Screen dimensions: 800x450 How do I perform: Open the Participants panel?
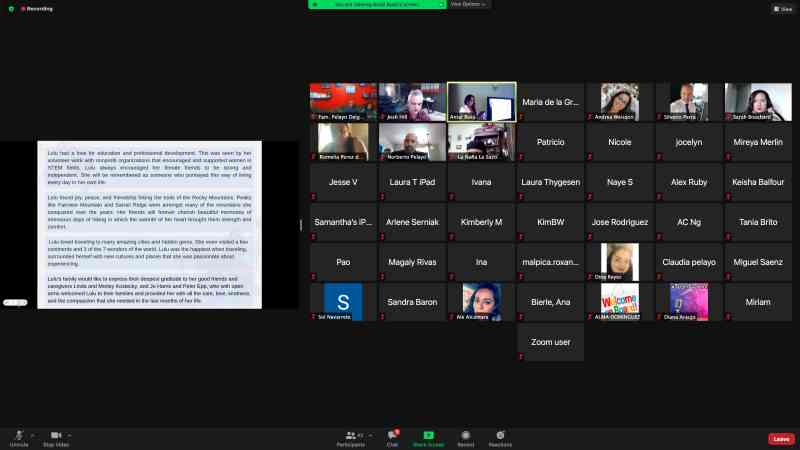tap(351, 436)
